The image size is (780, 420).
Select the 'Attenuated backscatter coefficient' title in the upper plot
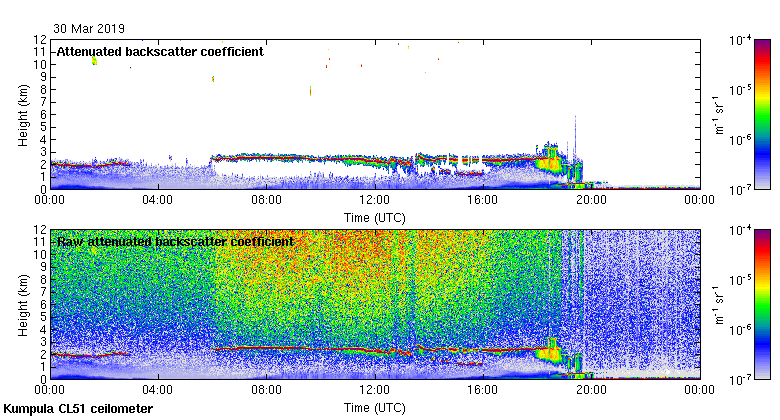tap(160, 52)
